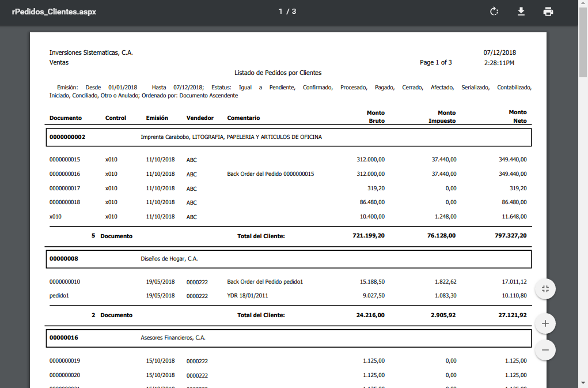Screen dimensions: 588x388
Task: Zoom in with the plus button
Action: 545,324
